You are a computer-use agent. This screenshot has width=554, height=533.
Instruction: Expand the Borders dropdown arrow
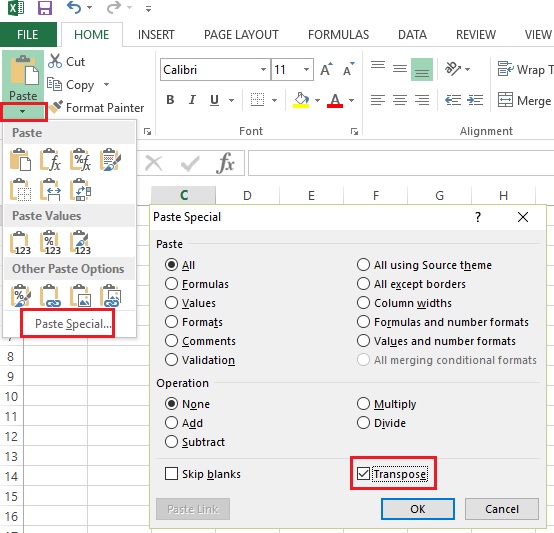(275, 100)
